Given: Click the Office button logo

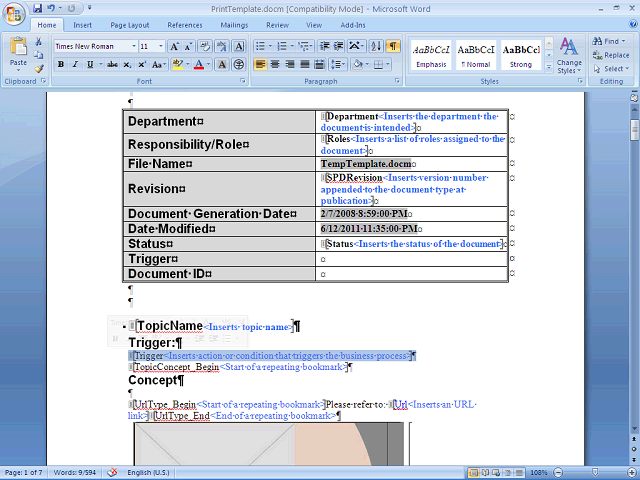Looking at the screenshot, I should [14, 13].
